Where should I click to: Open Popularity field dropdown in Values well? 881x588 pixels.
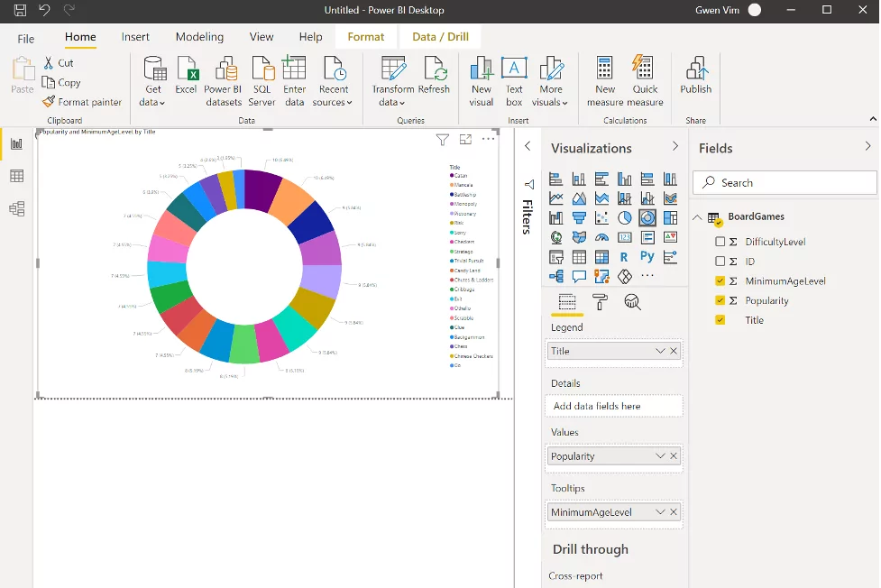coord(660,456)
